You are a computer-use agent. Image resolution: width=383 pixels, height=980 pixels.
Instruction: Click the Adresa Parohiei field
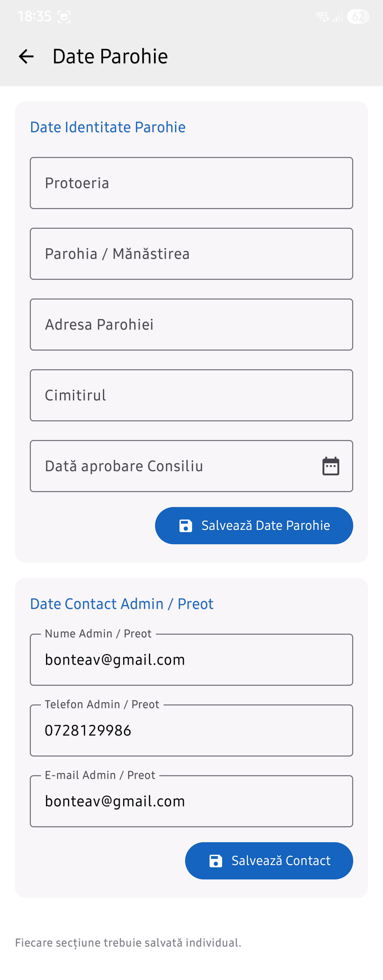[x=191, y=324]
